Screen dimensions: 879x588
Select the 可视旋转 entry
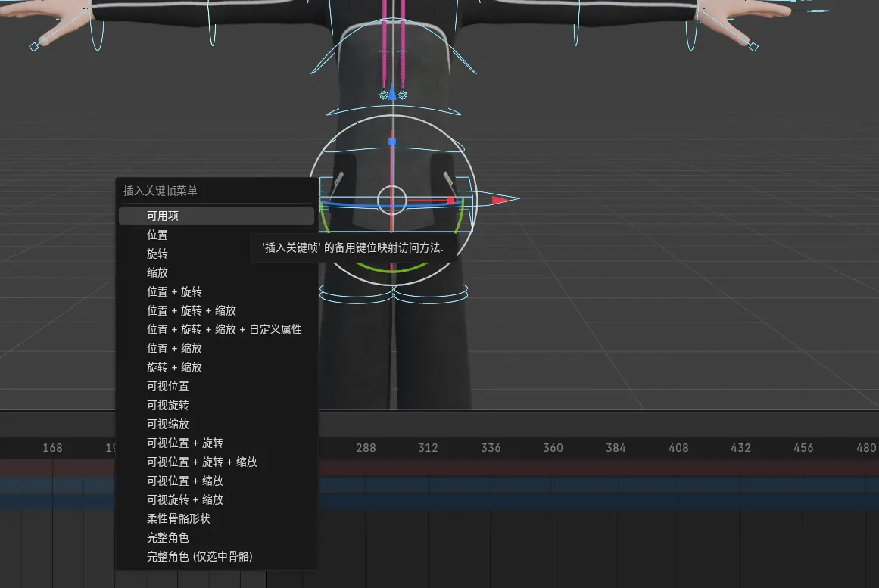pos(217,406)
